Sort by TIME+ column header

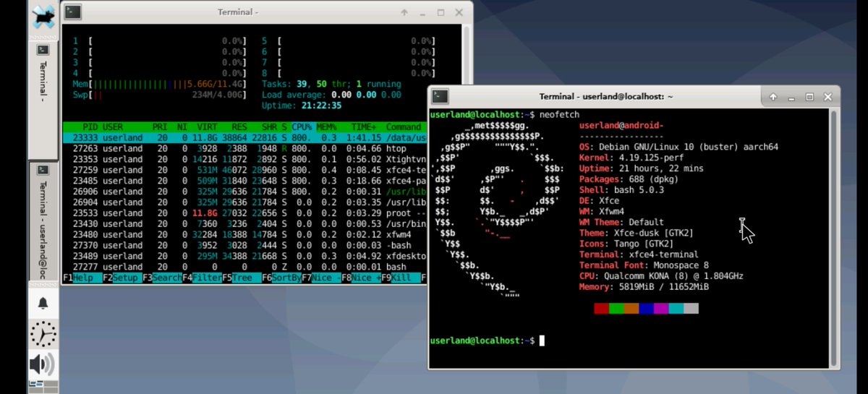[365, 127]
